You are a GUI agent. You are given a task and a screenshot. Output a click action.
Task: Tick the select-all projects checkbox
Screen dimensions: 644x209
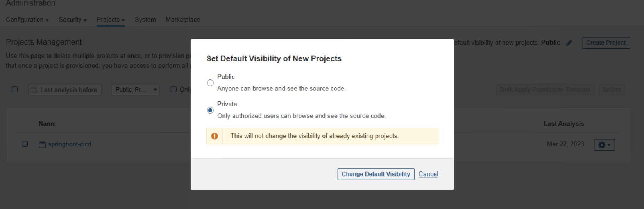pos(14,89)
